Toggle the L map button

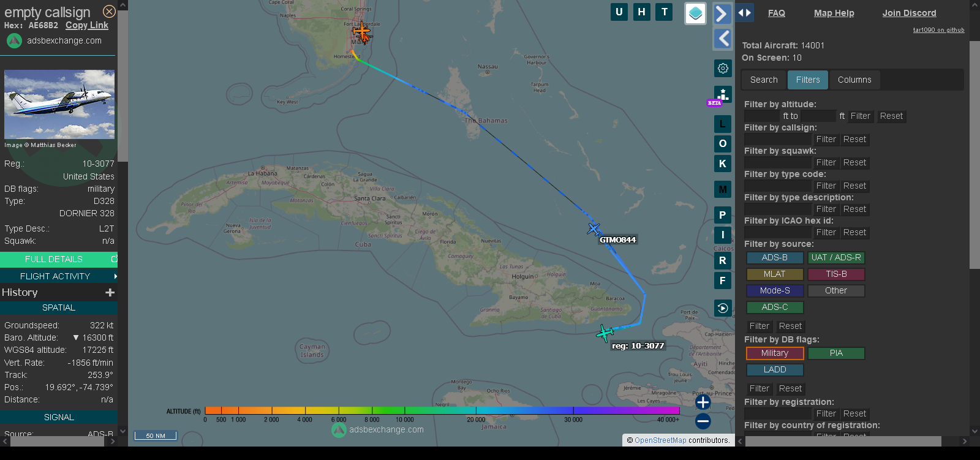(723, 124)
